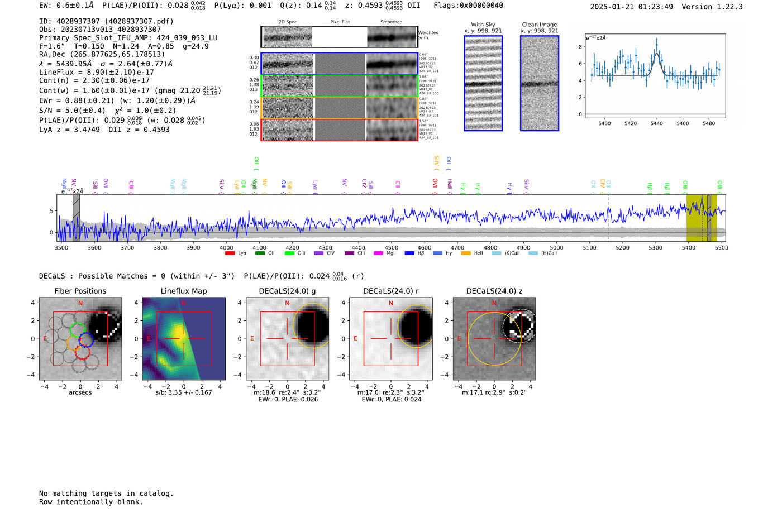Select the Obs: 20230713v013_4028937307 line
The image size is (782, 532).
coord(100,30)
